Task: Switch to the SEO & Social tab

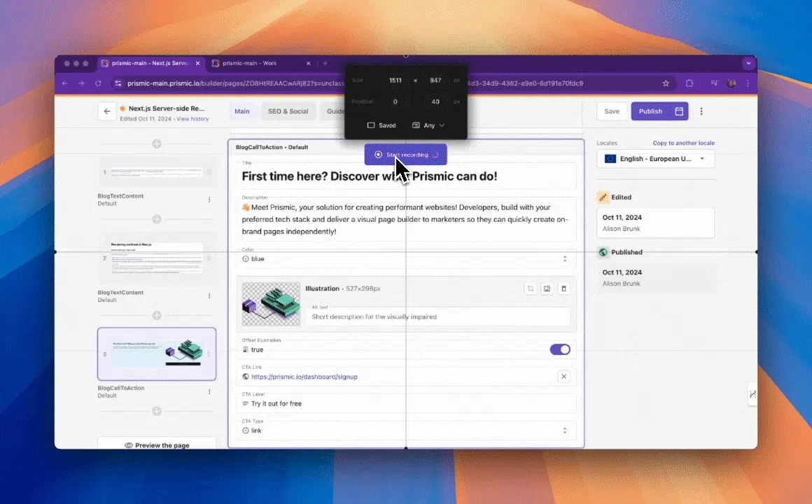Action: (x=288, y=111)
